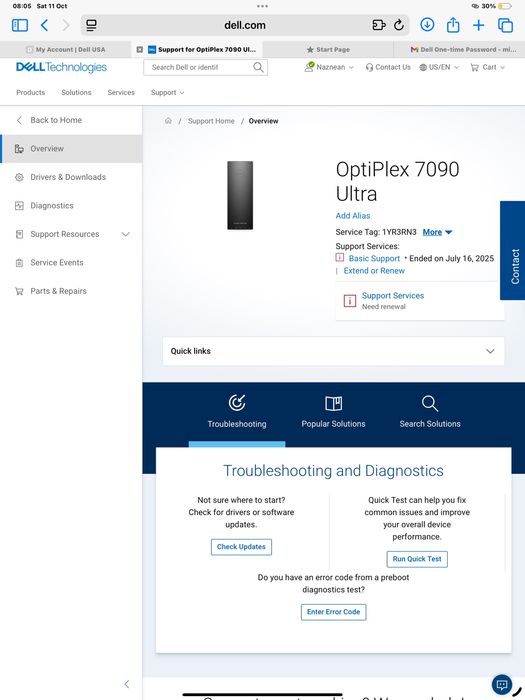The image size is (525, 700).
Task: Switch to My Account | Dell USA tab
Action: 66,50
